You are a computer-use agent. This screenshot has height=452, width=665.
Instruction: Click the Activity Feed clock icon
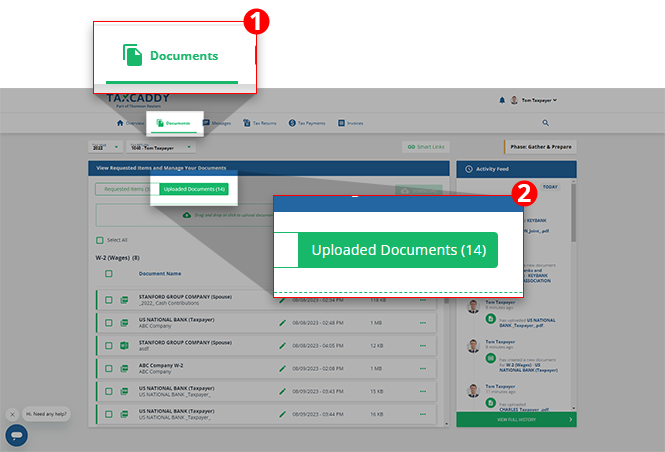[469, 169]
